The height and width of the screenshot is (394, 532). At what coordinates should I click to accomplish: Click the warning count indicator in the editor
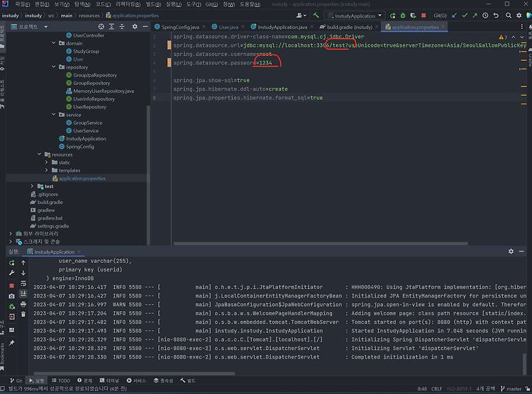click(x=503, y=37)
